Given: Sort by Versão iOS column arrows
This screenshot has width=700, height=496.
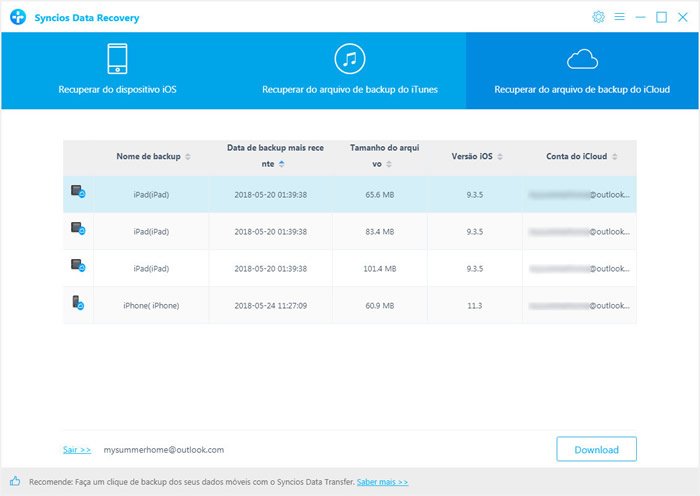Looking at the screenshot, I should click(500, 157).
